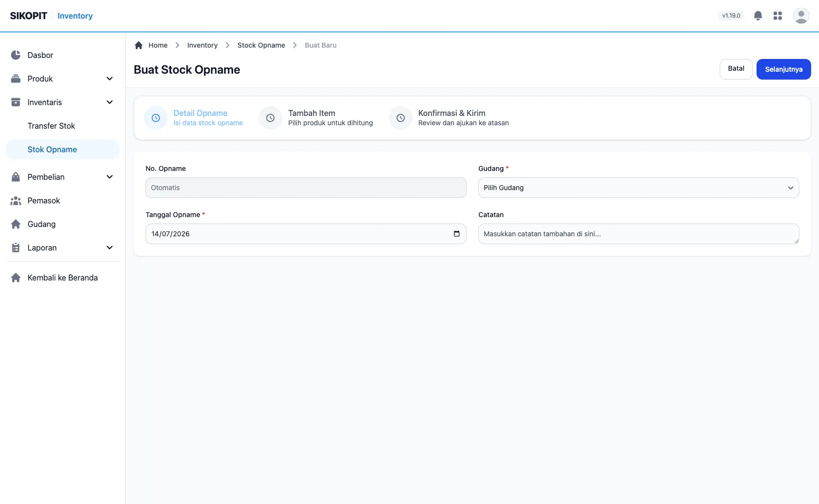Click the Batal button
Image resolution: width=819 pixels, height=504 pixels.
pyautogui.click(x=736, y=69)
